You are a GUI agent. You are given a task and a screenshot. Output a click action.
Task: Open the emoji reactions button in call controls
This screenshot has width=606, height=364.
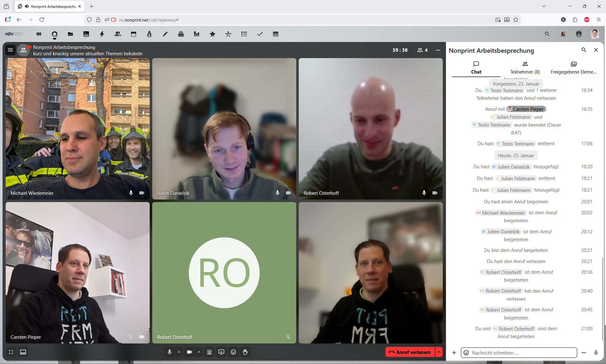click(x=233, y=352)
